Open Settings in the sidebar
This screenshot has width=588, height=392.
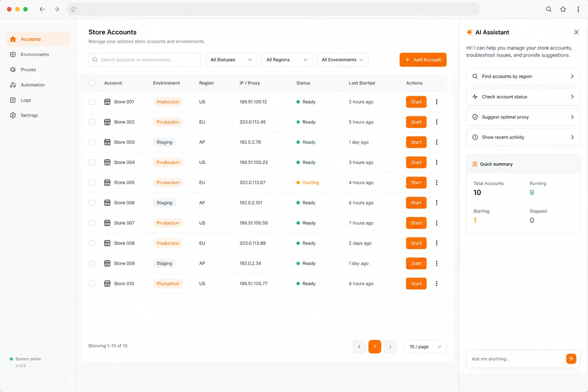tap(38, 115)
